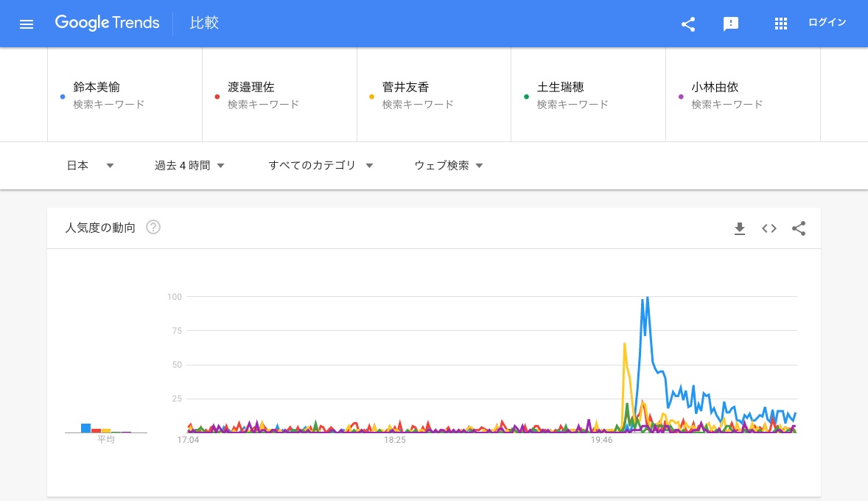Image resolution: width=868 pixels, height=501 pixels.
Task: Open the 過去 4 時間 time range dropdown
Action: coord(189,166)
